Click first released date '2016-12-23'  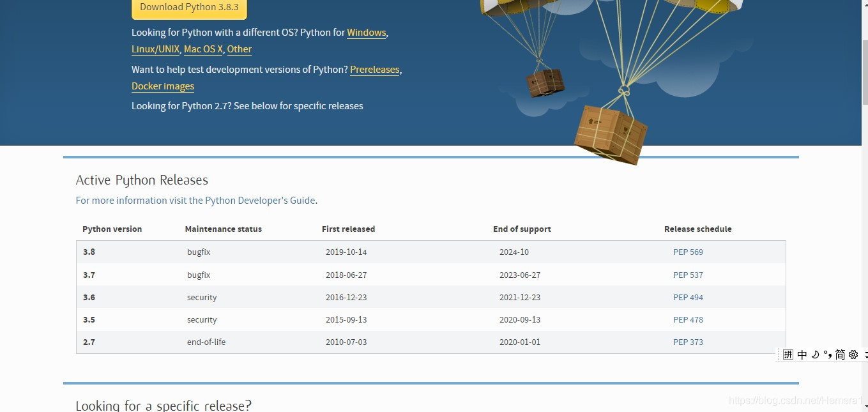pos(346,298)
